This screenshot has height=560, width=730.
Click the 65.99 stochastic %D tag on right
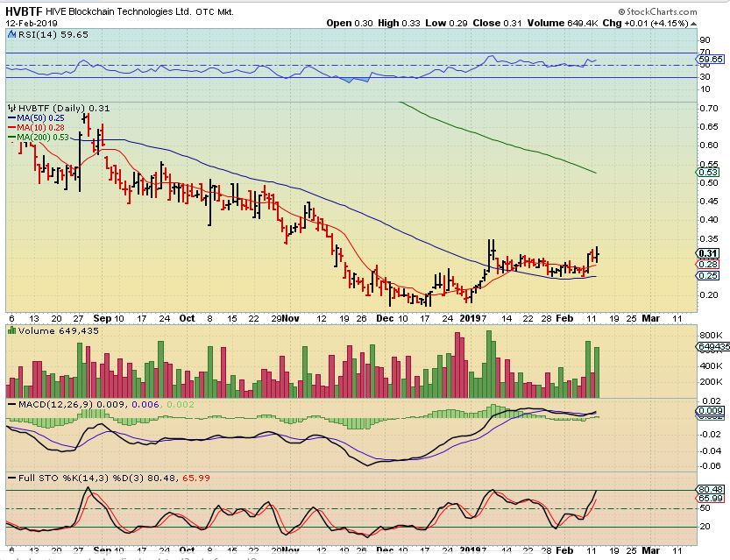pos(711,498)
